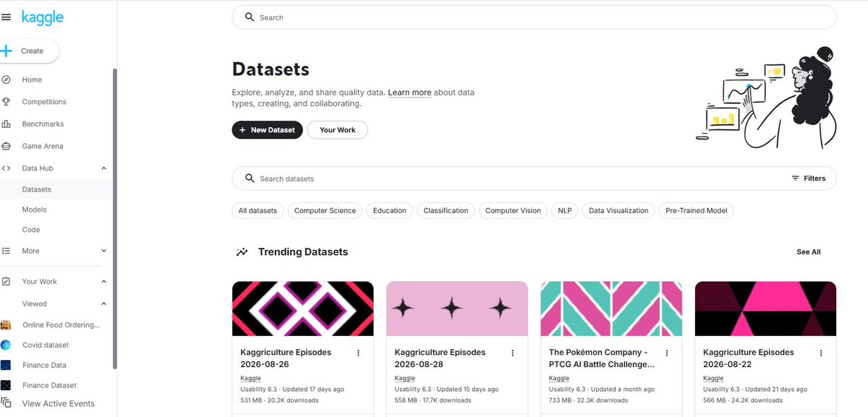Viewport: 868px width, 417px height.
Task: Select the Computer Vision filter chip
Action: (513, 211)
